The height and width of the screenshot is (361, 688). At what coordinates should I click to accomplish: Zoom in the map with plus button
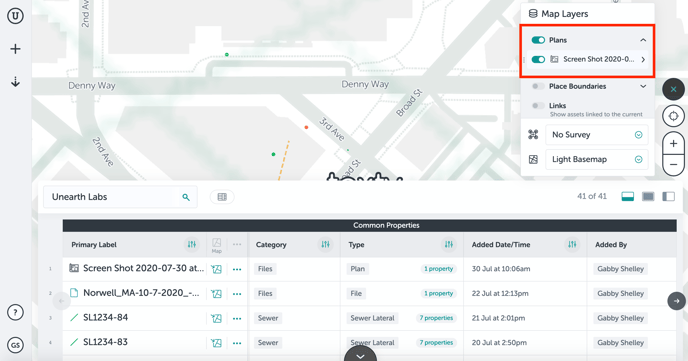tap(674, 143)
